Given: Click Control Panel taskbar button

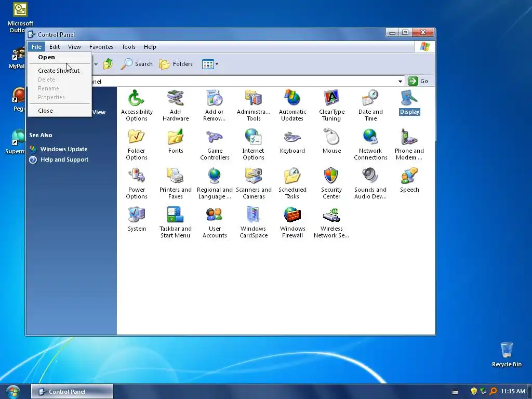Looking at the screenshot, I should 72,392.
